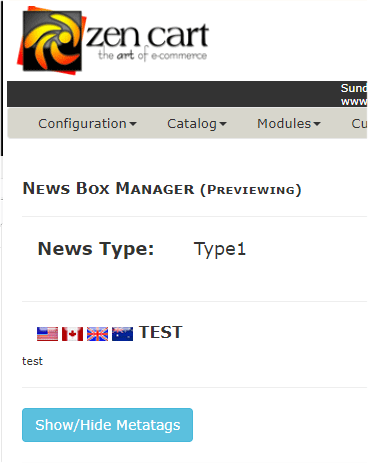Expand the Configuration dropdown arrow
368x463 pixels.
point(133,124)
